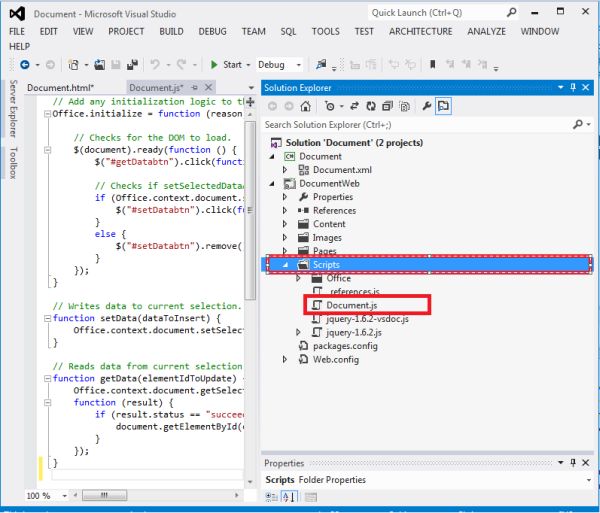This screenshot has height=513, width=600.
Task: Click the Solution Explorer Home icon
Action: point(306,106)
